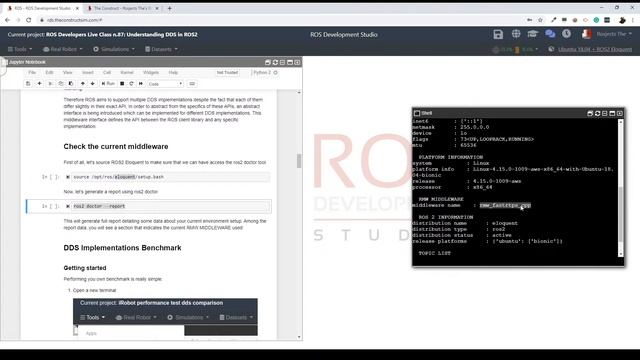Open the Jupyter View menu
This screenshot has width=640, height=360.
pos(67,72)
